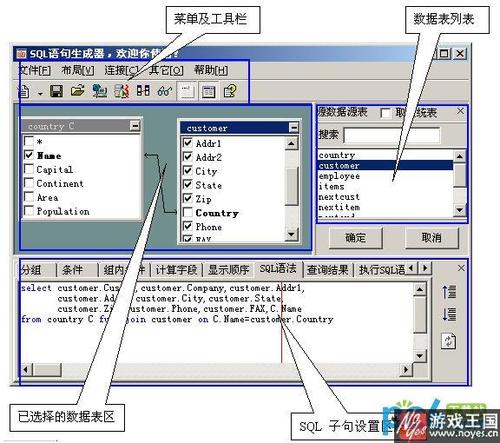Uncheck Zip in the customer table
This screenshot has height=443, width=500.
[x=188, y=199]
